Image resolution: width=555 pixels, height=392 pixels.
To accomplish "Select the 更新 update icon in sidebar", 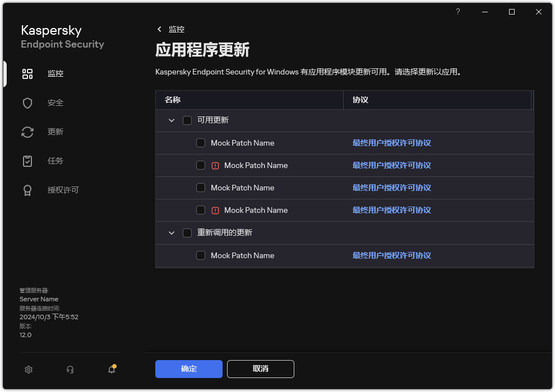I will pos(27,132).
